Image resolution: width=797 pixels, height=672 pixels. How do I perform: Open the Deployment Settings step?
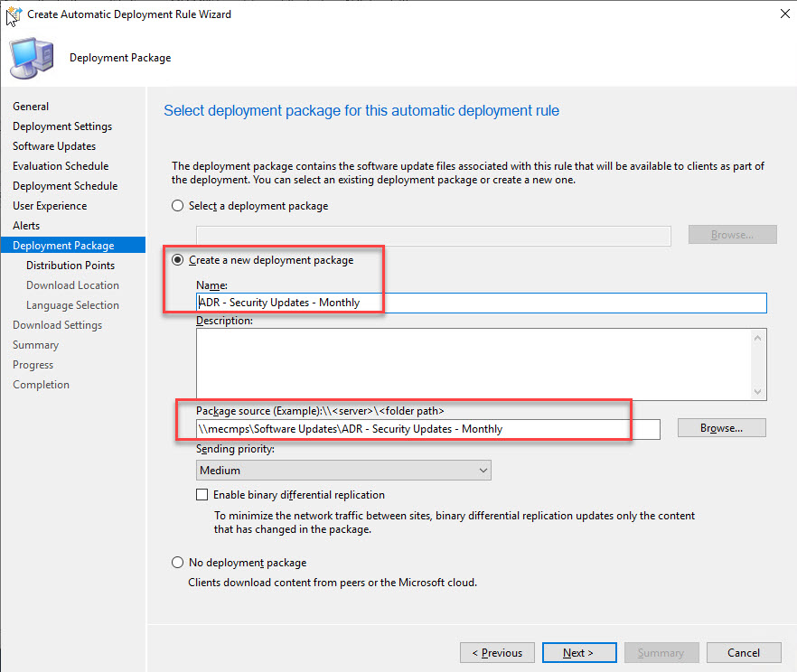click(62, 126)
